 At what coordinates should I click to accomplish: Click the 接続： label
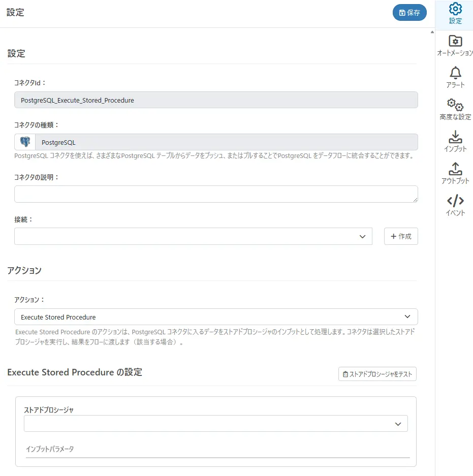point(23,219)
